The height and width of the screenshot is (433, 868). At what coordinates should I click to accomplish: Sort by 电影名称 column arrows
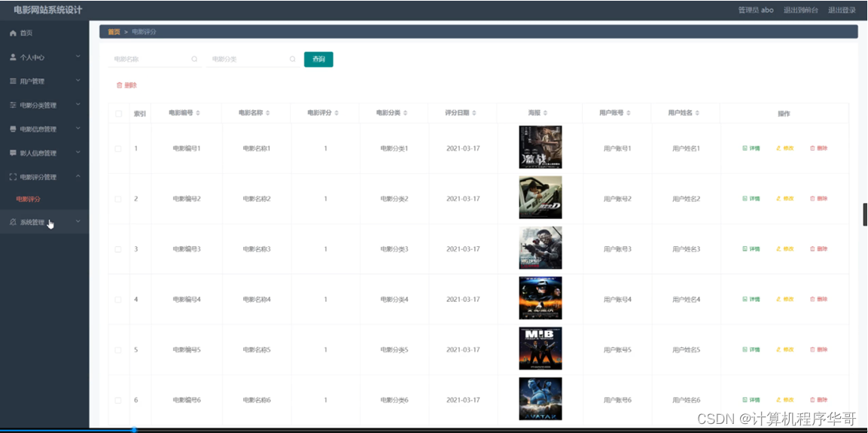(x=268, y=113)
